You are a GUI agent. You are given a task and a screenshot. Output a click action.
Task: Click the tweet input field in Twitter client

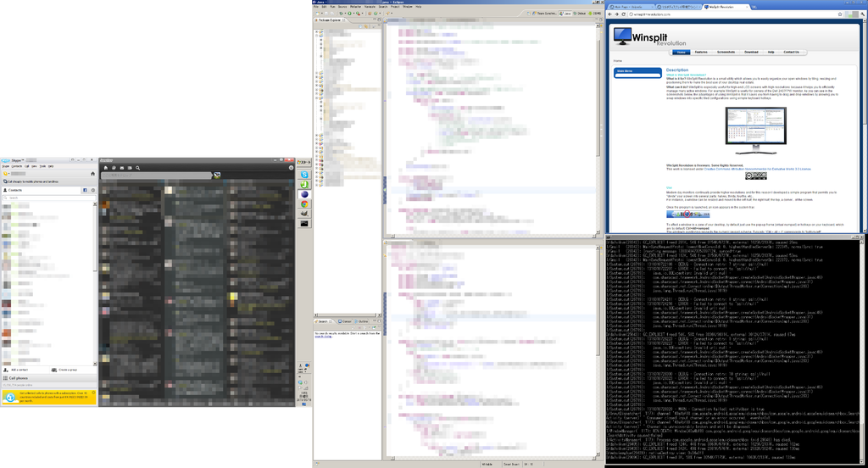pyautogui.click(x=156, y=175)
